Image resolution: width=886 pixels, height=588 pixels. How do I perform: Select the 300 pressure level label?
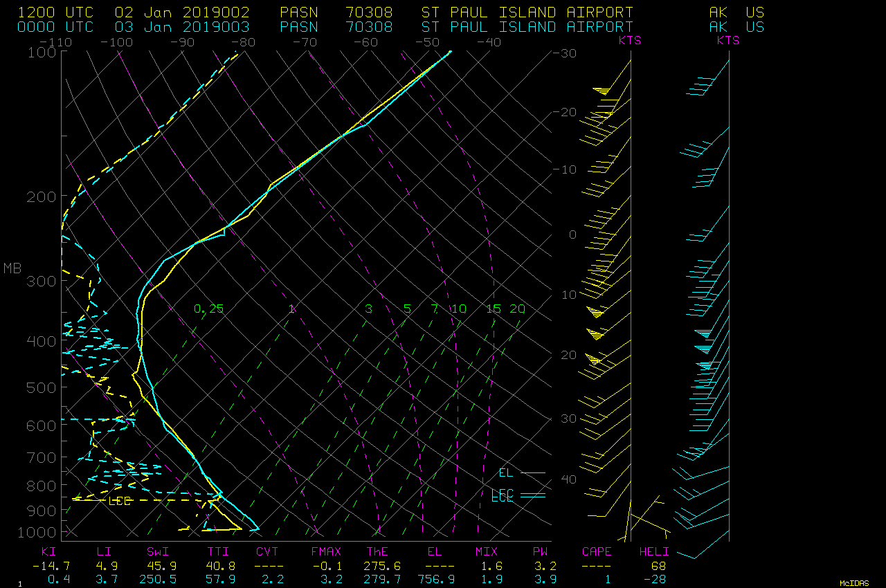(x=41, y=282)
